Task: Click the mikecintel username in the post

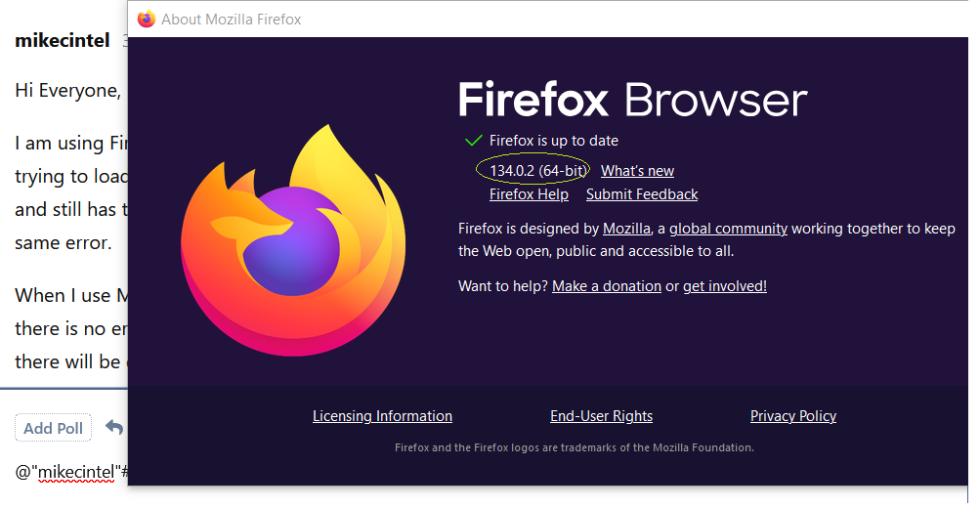Action: pos(63,40)
